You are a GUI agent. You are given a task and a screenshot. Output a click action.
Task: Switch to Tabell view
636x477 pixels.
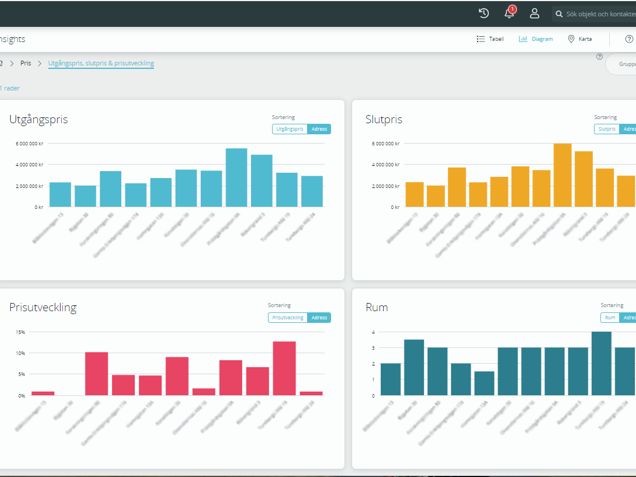coord(490,39)
